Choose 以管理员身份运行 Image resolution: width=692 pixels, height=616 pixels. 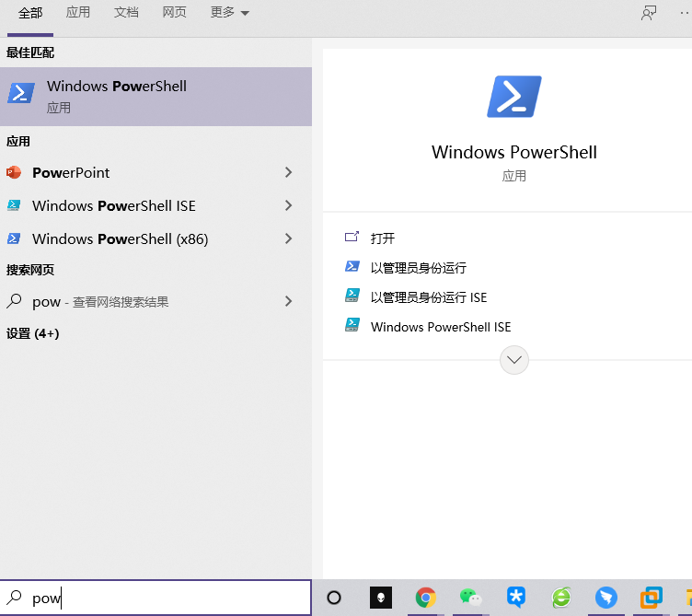(x=419, y=268)
